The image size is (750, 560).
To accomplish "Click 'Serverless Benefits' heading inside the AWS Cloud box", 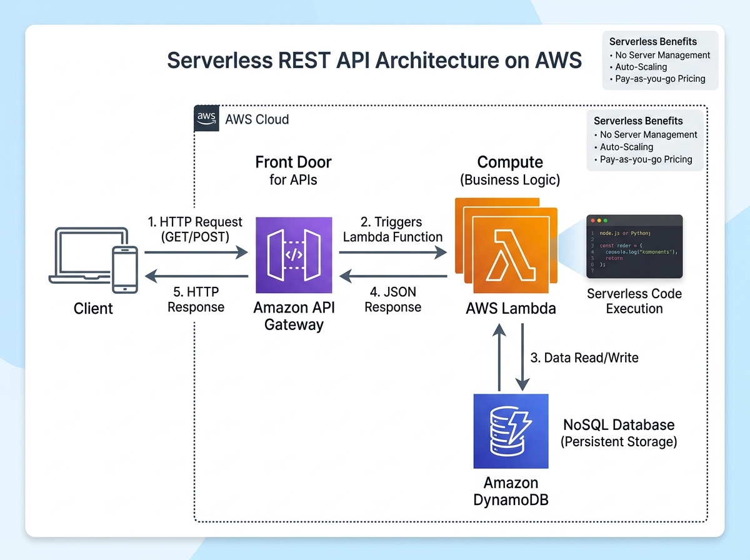I will pyautogui.click(x=638, y=121).
